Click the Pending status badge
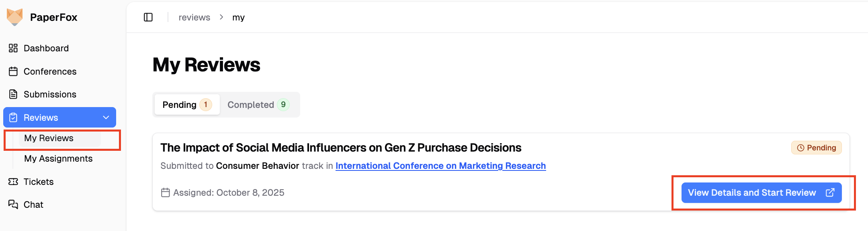The height and width of the screenshot is (231, 868). coord(816,148)
